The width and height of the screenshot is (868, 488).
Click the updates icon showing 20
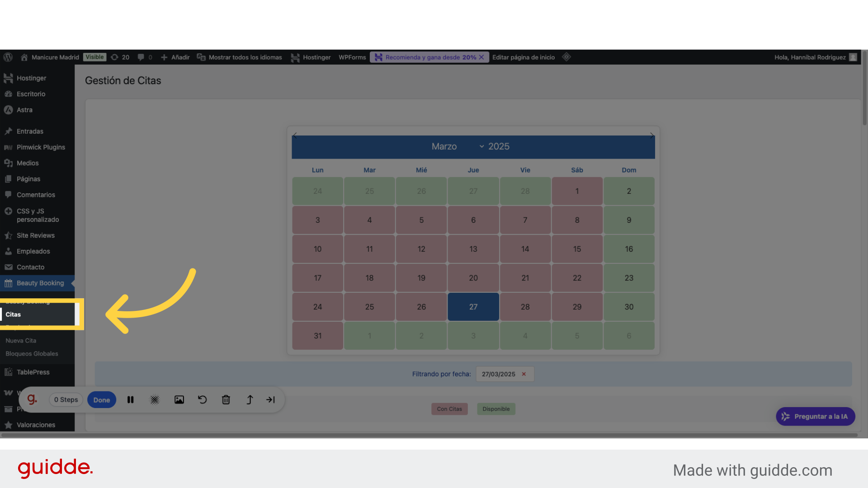pyautogui.click(x=120, y=57)
